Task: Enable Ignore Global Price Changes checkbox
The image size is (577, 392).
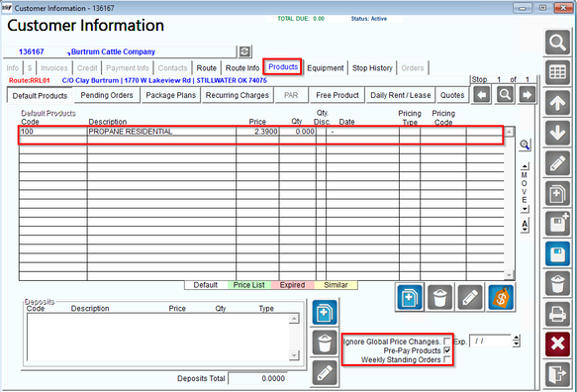Action: click(446, 341)
